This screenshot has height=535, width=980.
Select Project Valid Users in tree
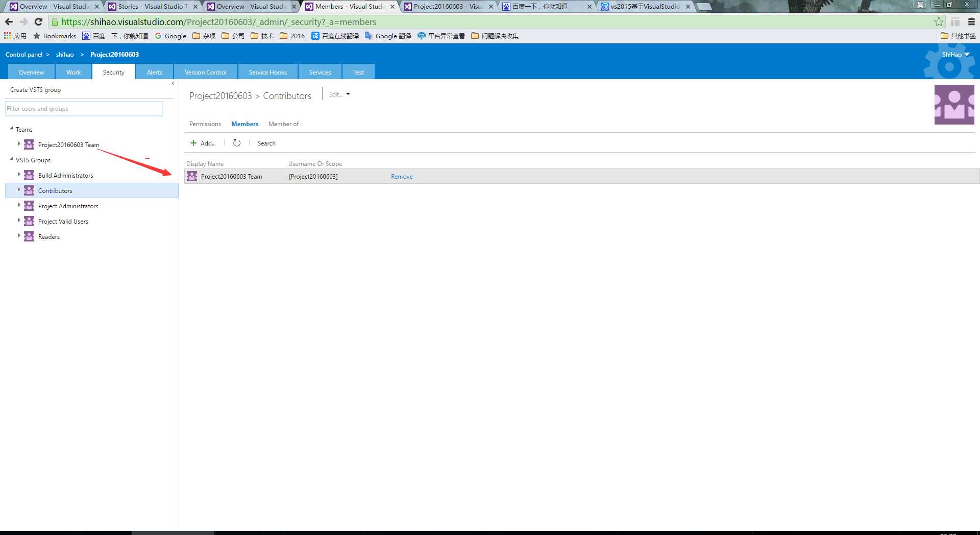pos(63,222)
